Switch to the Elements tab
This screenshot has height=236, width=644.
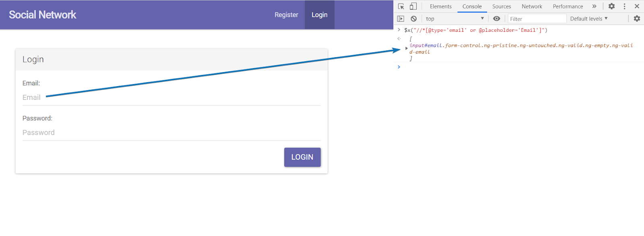[x=440, y=6]
